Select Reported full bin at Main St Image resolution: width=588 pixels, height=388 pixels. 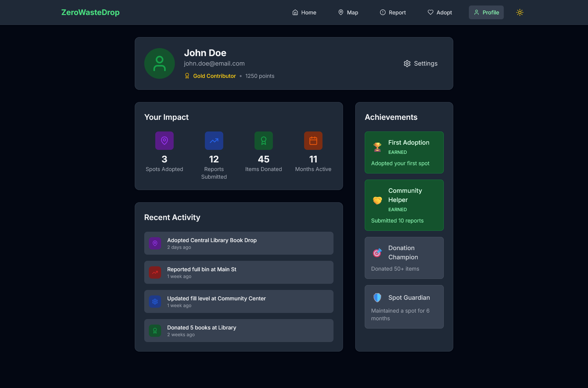tap(239, 272)
